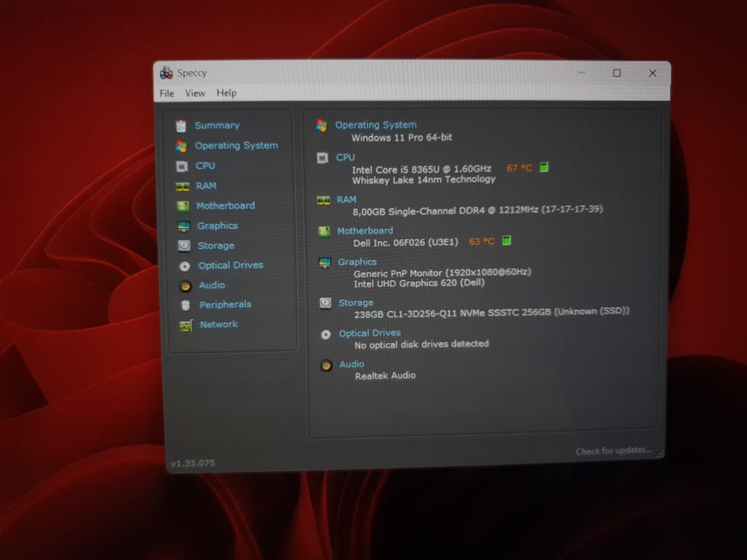
Task: Click the Optical Drives disc icon in sidebar
Action: point(184,266)
